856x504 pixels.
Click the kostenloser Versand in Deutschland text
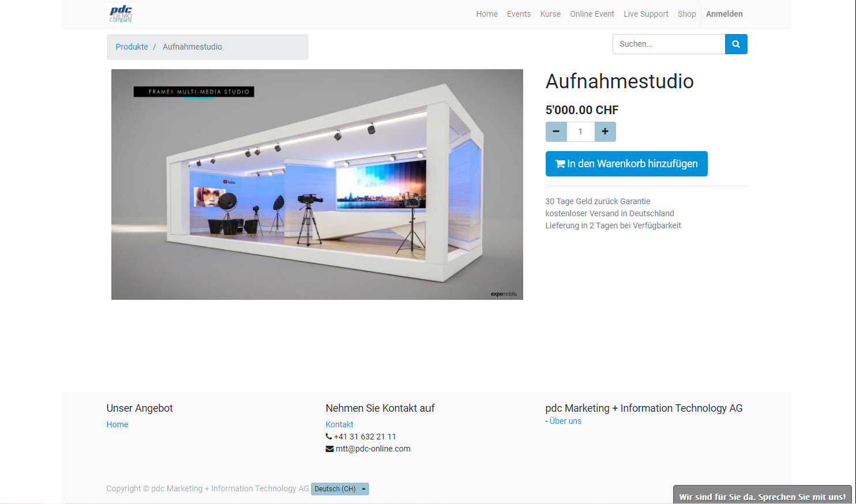coord(610,213)
